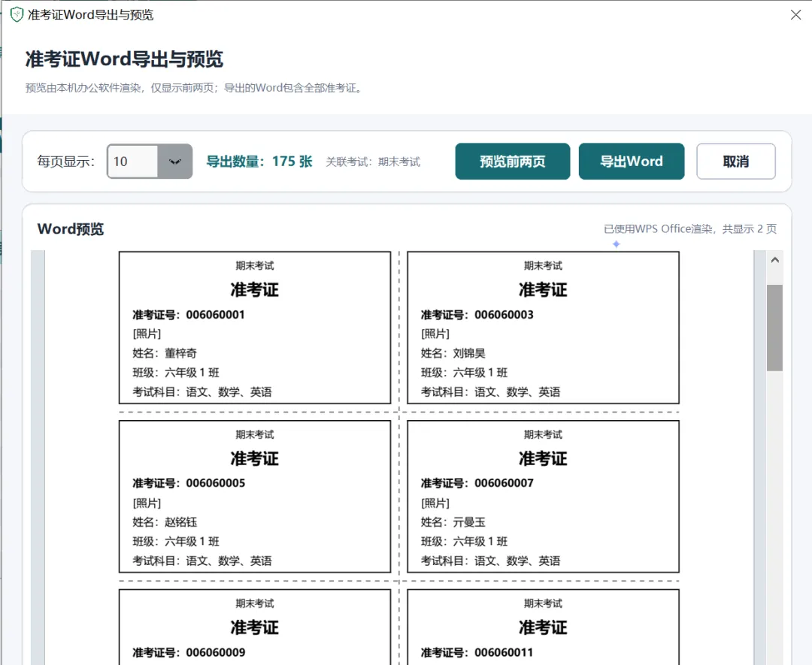This screenshot has width=812, height=665.
Task: Select admission card number 006060003
Action: tap(477, 315)
